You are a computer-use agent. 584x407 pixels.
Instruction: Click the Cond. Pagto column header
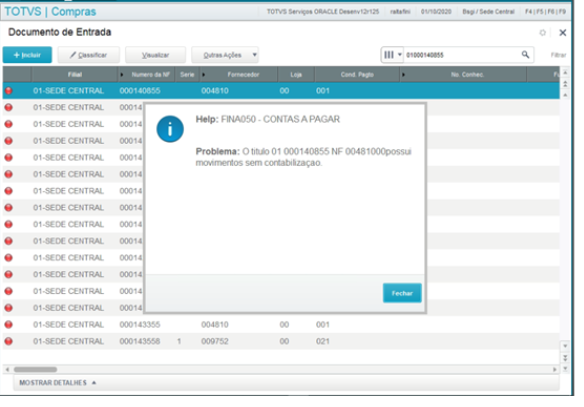tap(357, 75)
